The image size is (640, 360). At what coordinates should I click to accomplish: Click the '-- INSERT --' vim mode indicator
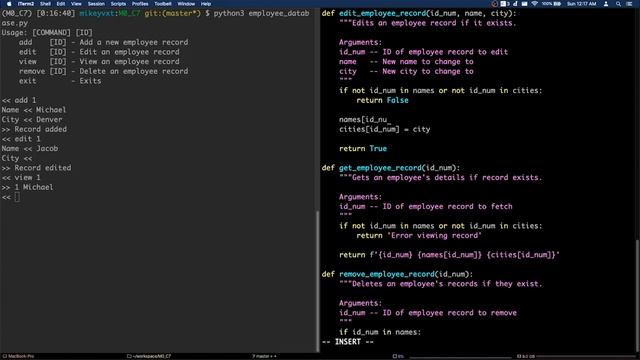tap(348, 342)
